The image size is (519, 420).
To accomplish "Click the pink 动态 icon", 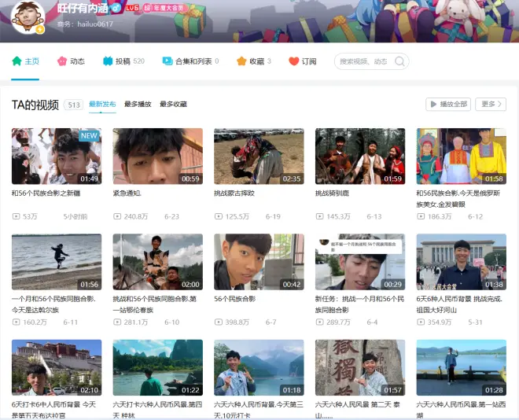I will coord(62,61).
